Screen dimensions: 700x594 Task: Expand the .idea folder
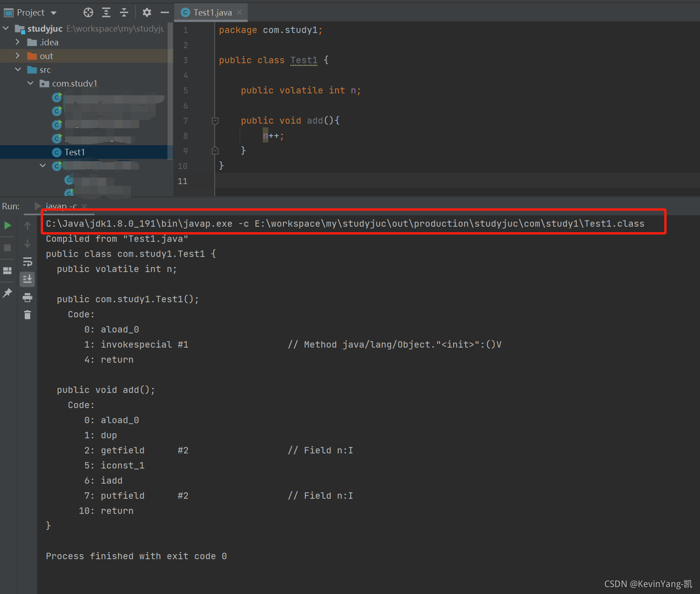pyautogui.click(x=17, y=42)
